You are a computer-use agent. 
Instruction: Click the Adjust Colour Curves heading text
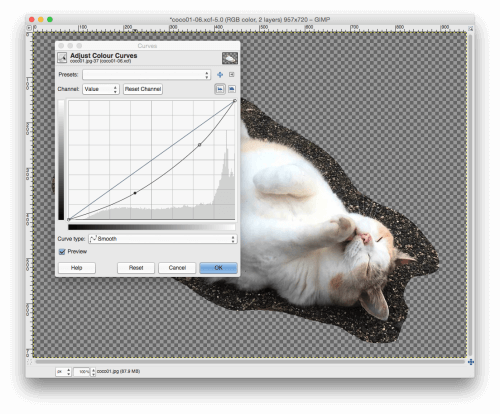click(x=104, y=56)
